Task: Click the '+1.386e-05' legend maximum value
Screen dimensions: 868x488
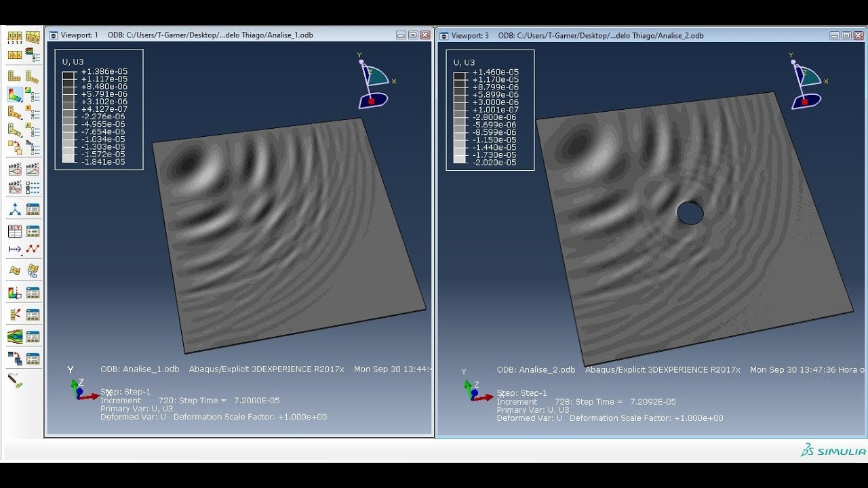Action: [x=104, y=72]
